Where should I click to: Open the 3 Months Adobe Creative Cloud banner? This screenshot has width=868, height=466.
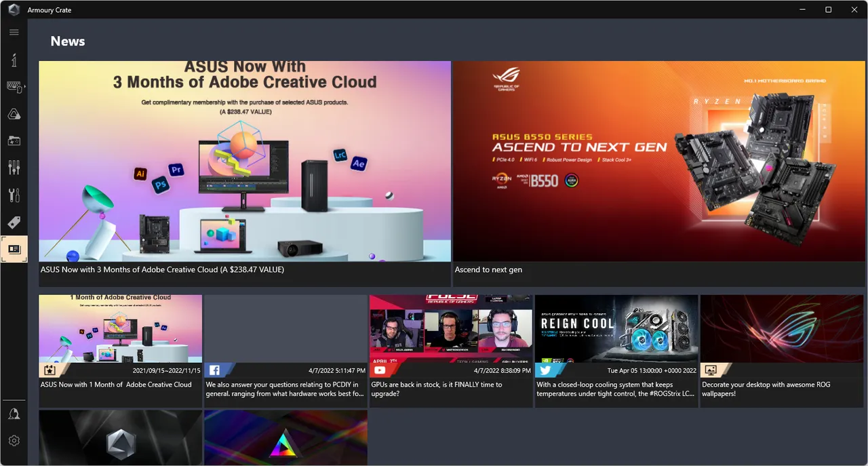click(x=245, y=161)
